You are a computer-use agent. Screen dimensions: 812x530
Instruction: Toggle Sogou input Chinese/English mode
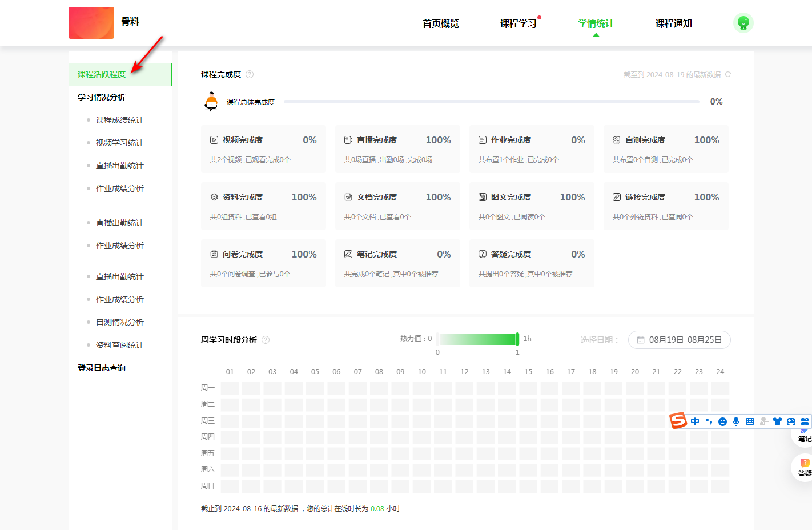point(695,421)
